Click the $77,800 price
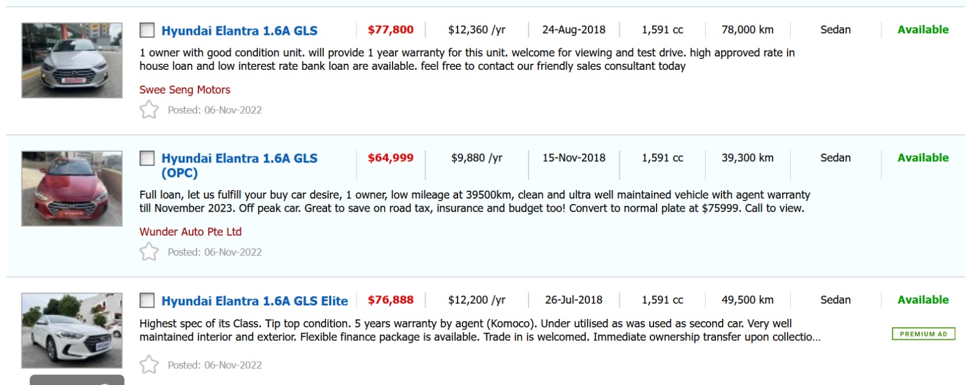980x385 pixels. point(390,29)
